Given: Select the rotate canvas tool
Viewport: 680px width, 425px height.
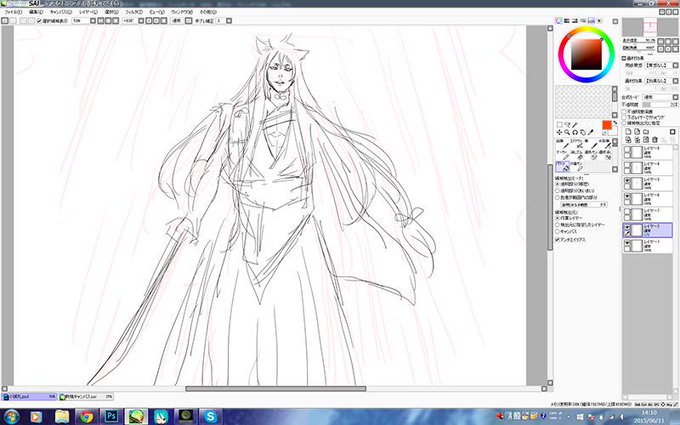Looking at the screenshot, I should tap(575, 132).
